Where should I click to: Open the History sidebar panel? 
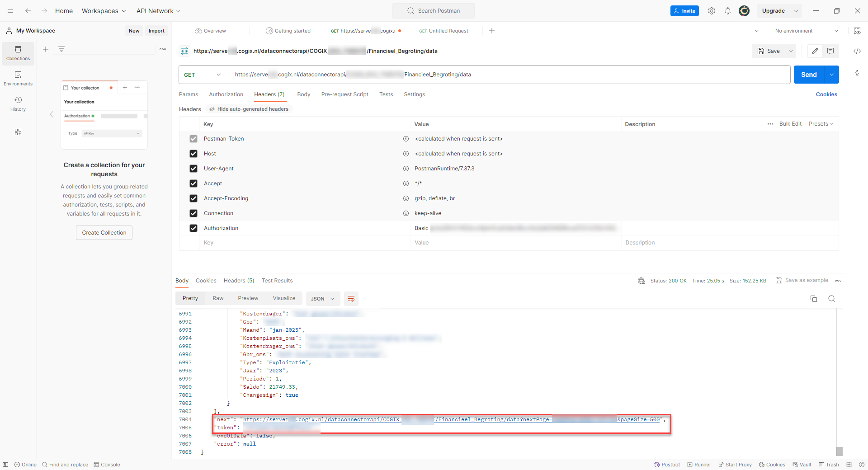(18, 104)
